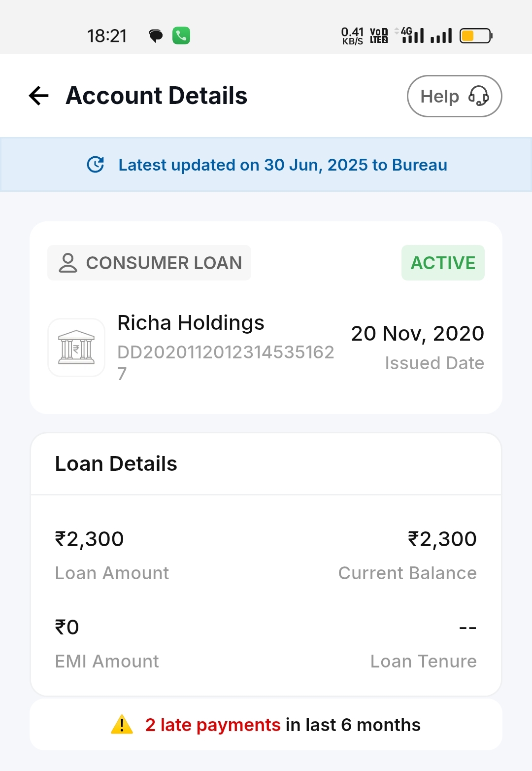Tap the yellow warning triangle icon
Viewport: 532px width, 771px height.
122,725
